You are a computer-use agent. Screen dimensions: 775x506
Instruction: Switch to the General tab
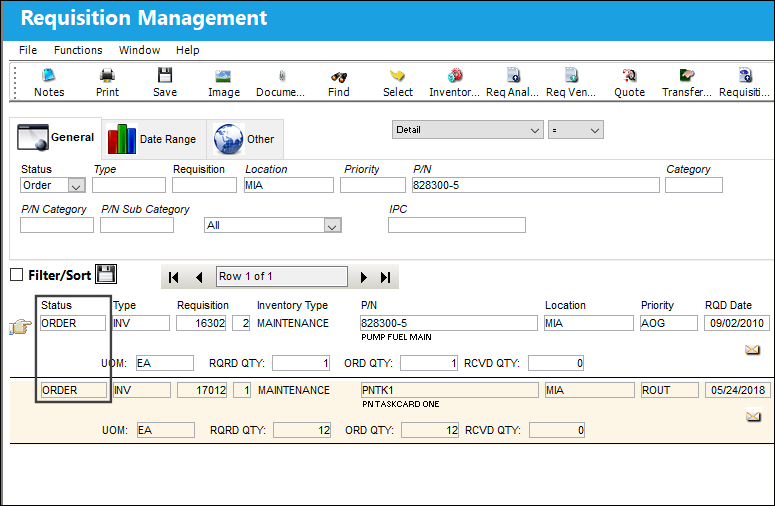[55, 137]
